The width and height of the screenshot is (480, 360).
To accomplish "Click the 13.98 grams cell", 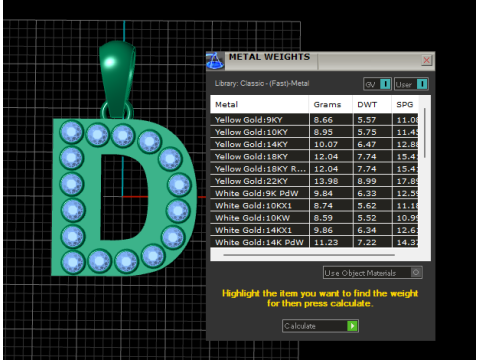I will click(x=331, y=181).
